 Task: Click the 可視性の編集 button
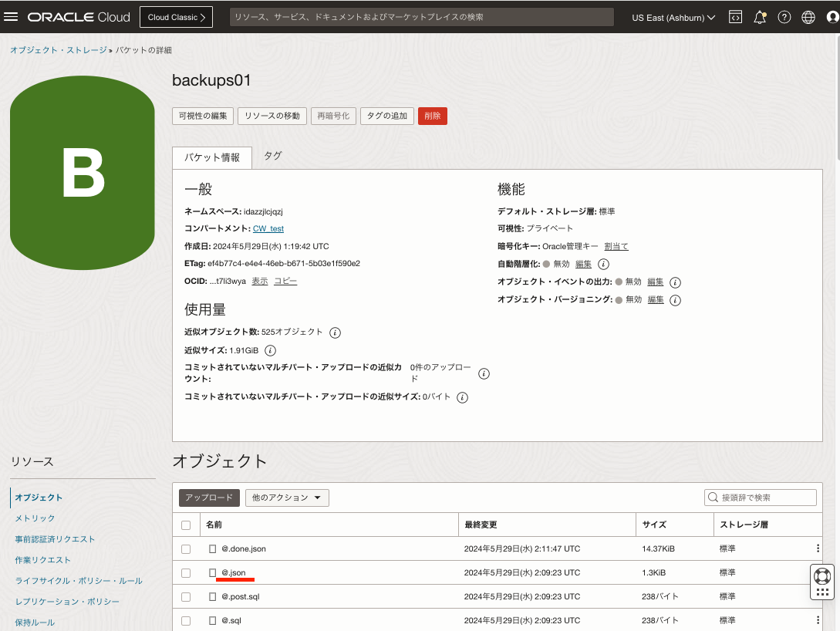click(x=203, y=116)
